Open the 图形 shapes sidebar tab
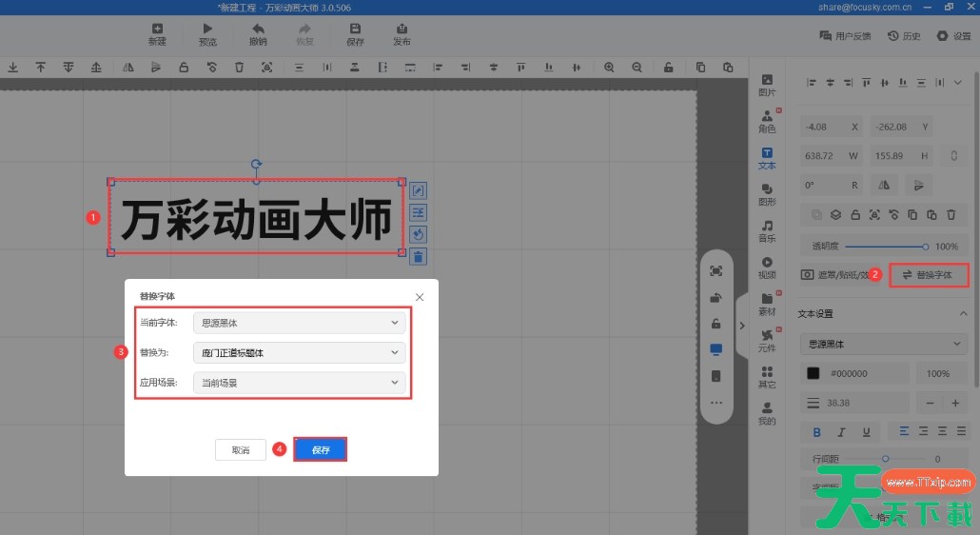 767,194
